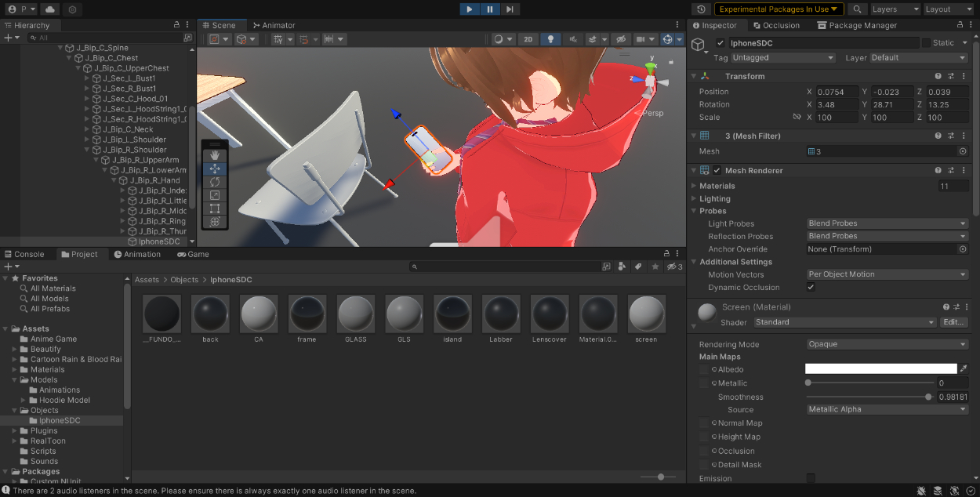
Task: Open the undo history icon
Action: point(702,9)
